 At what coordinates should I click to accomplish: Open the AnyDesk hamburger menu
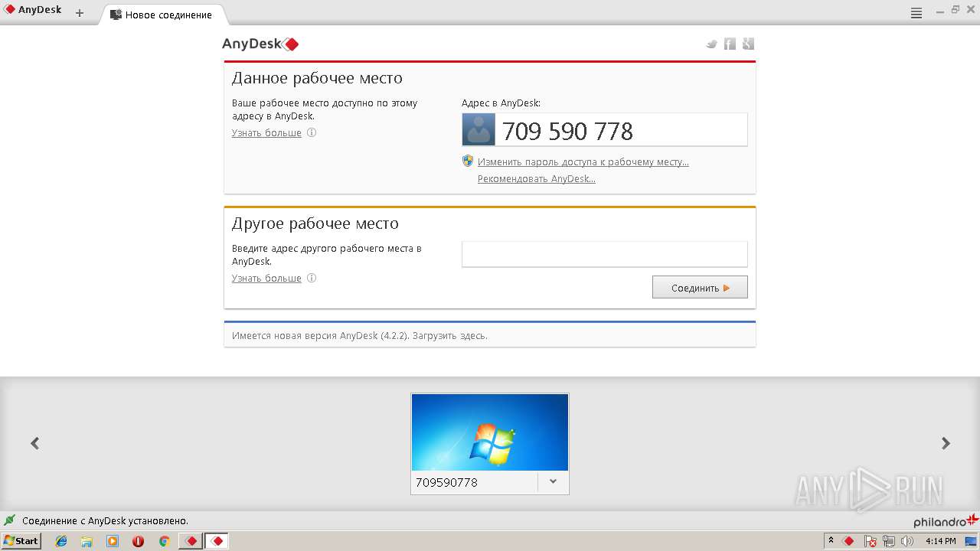coord(916,13)
